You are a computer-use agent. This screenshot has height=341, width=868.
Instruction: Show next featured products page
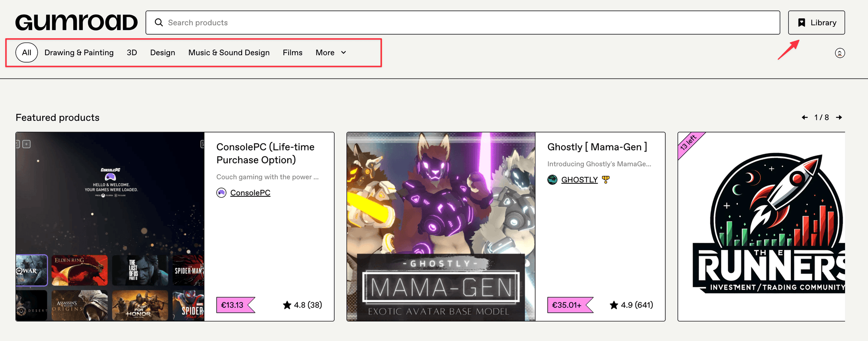[839, 117]
